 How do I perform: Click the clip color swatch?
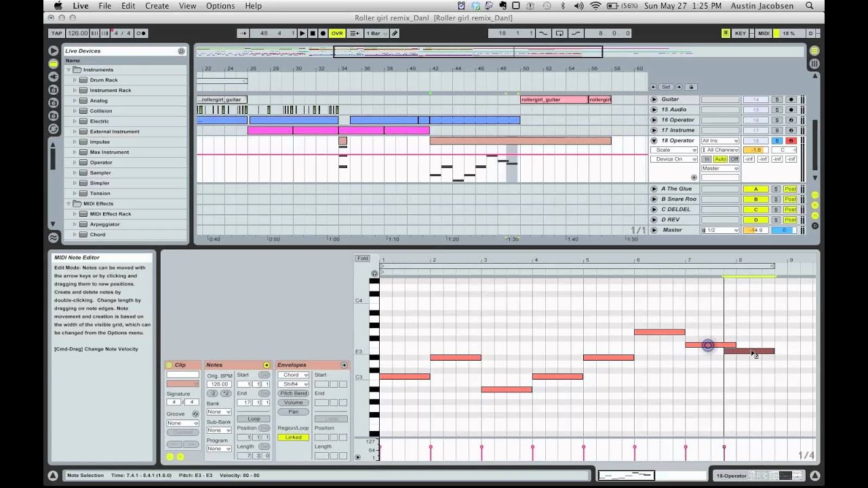[x=182, y=384]
